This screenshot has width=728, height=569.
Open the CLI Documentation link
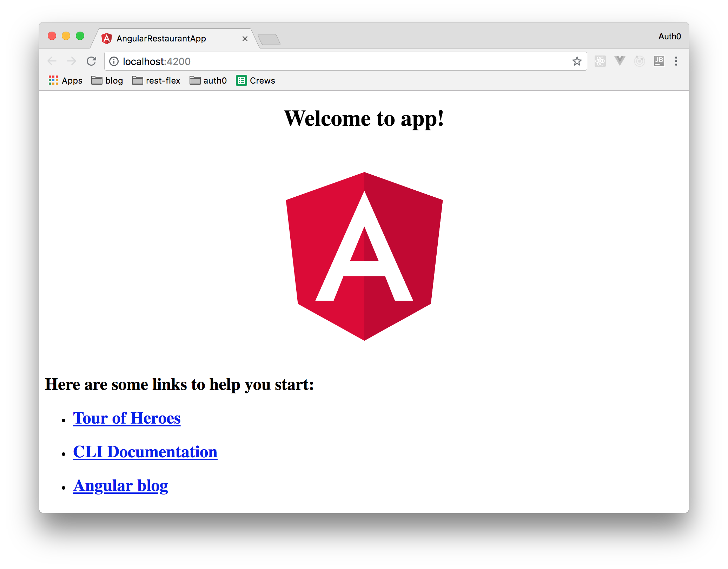145,452
